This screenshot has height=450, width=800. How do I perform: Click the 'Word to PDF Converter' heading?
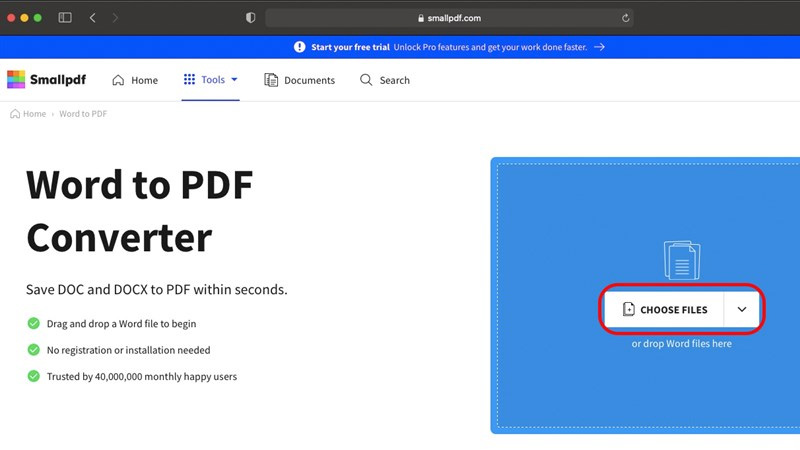(x=140, y=211)
